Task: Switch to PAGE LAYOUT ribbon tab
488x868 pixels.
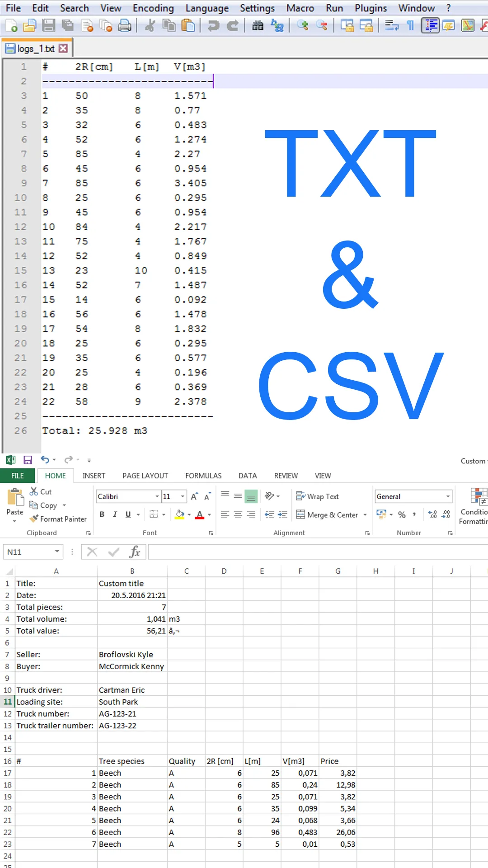Action: tap(145, 476)
